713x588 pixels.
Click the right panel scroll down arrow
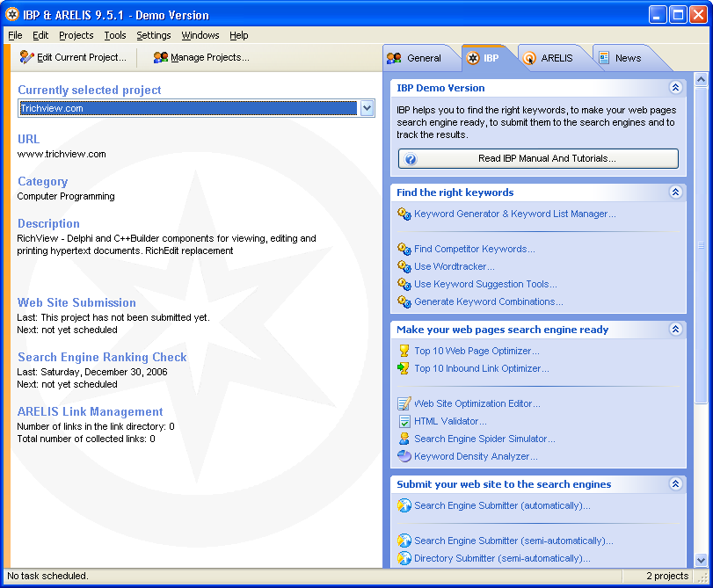[701, 559]
